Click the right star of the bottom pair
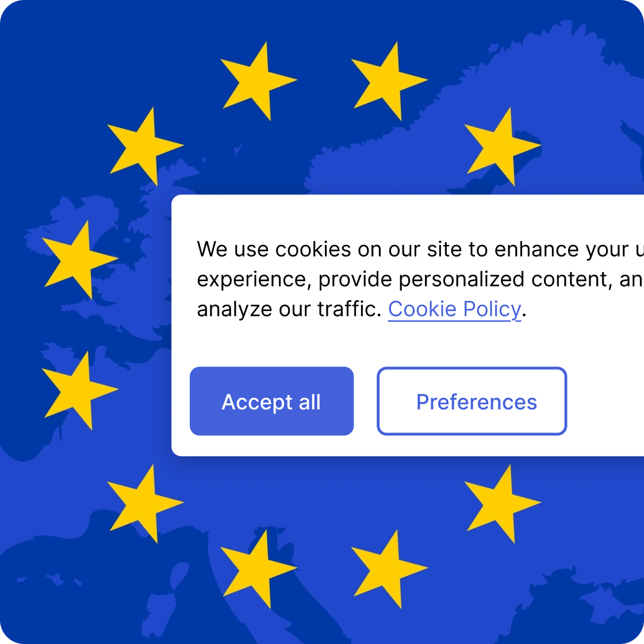 387,569
